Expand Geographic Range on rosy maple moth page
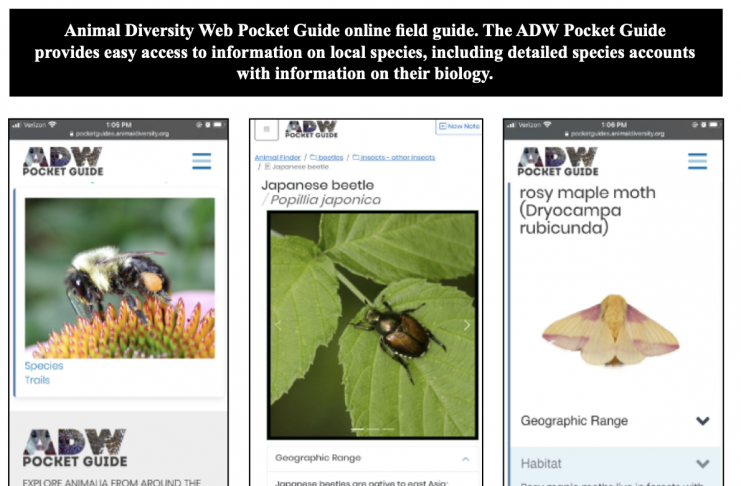Image resolution: width=741 pixels, height=486 pixels. (703, 421)
